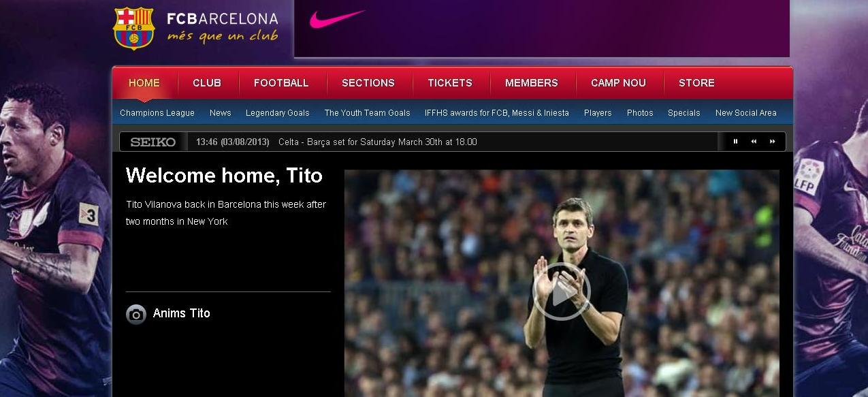Viewport: 868px width, 397px height.
Task: Play the Tito Vilanova video
Action: pos(561,291)
